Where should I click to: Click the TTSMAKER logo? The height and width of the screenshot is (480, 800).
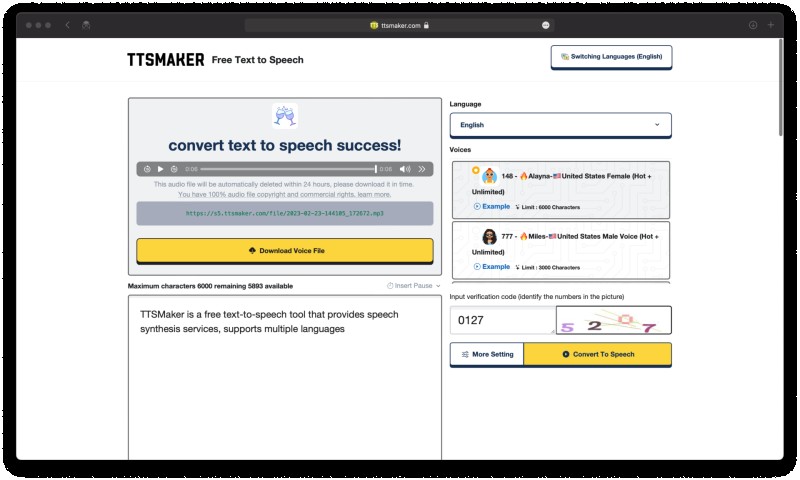[166, 60]
